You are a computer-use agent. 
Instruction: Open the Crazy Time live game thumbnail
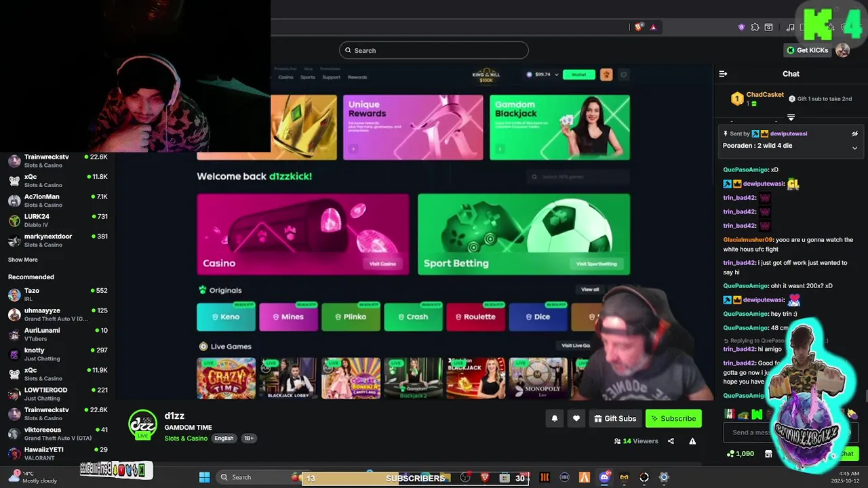[x=226, y=378]
